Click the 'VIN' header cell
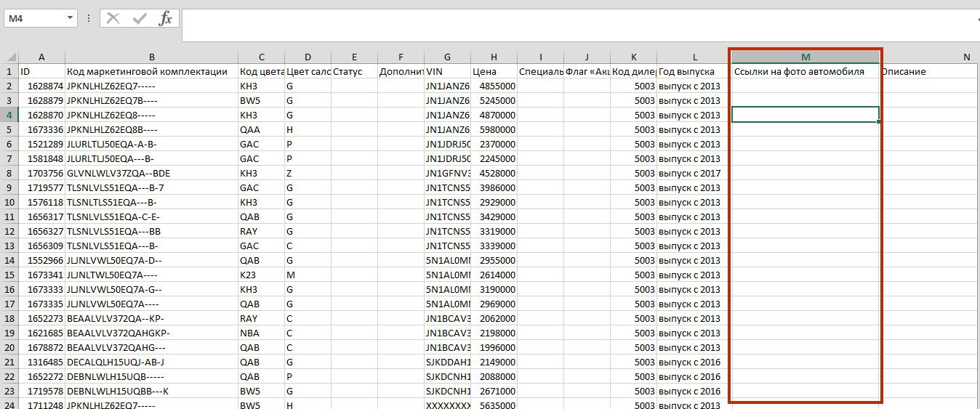 coord(447,71)
